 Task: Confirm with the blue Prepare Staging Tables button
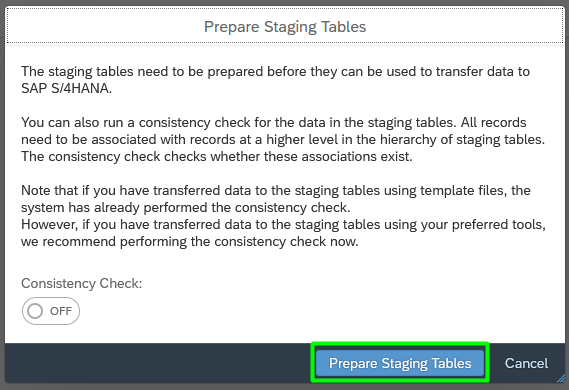tap(400, 363)
